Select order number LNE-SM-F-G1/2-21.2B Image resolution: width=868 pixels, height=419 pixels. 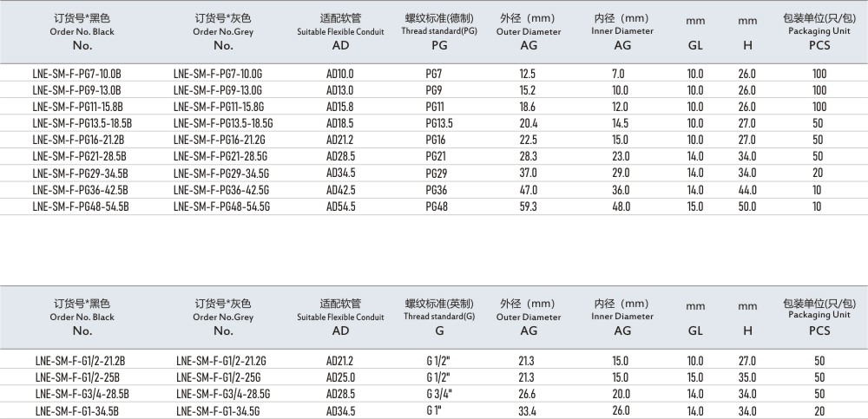pos(78,361)
